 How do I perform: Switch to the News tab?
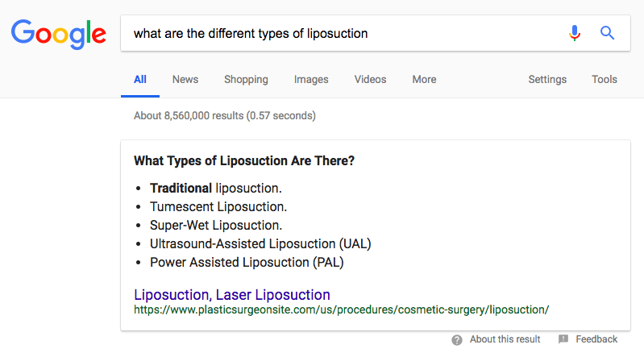185,80
